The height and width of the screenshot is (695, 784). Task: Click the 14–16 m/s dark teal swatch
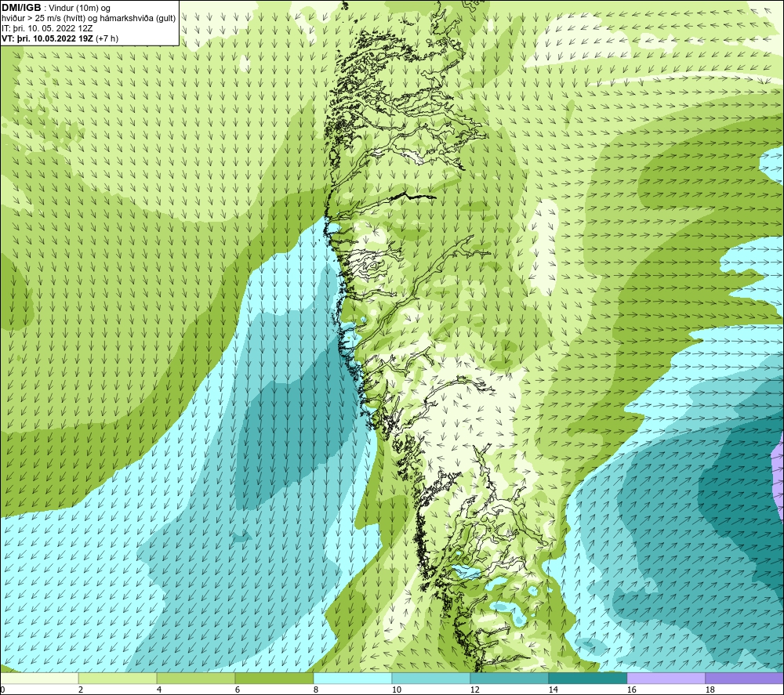[x=587, y=679]
